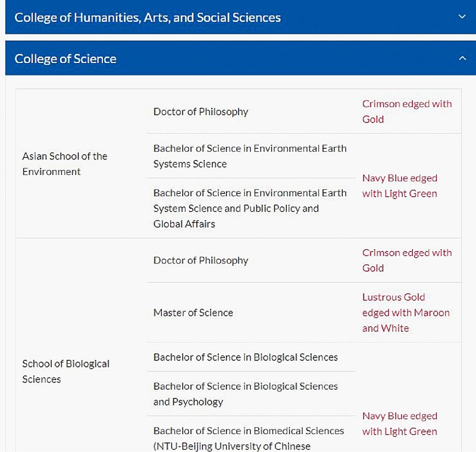
Task: Collapse the College of Science chevron
Action: [462, 58]
